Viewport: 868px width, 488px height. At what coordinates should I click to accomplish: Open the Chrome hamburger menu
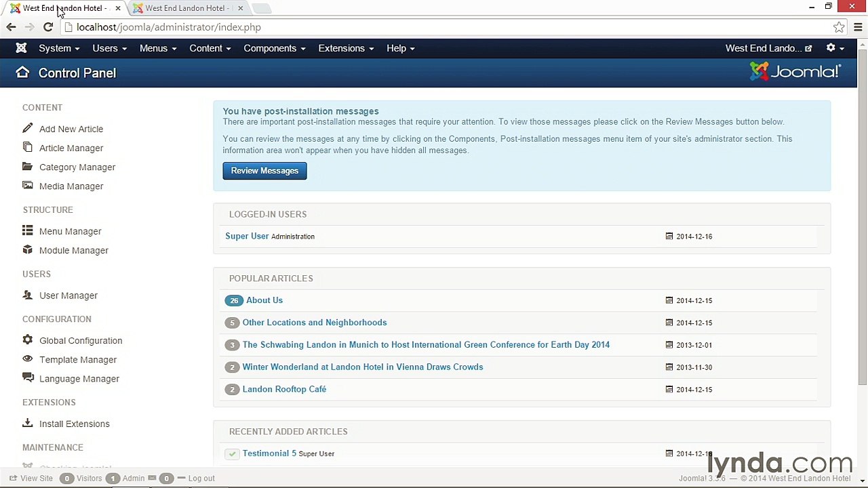click(858, 27)
